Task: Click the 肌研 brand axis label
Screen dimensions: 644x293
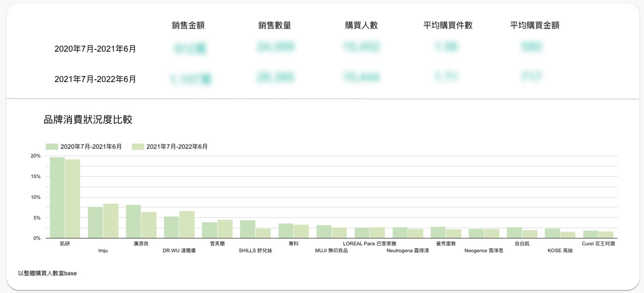Action: (65, 243)
